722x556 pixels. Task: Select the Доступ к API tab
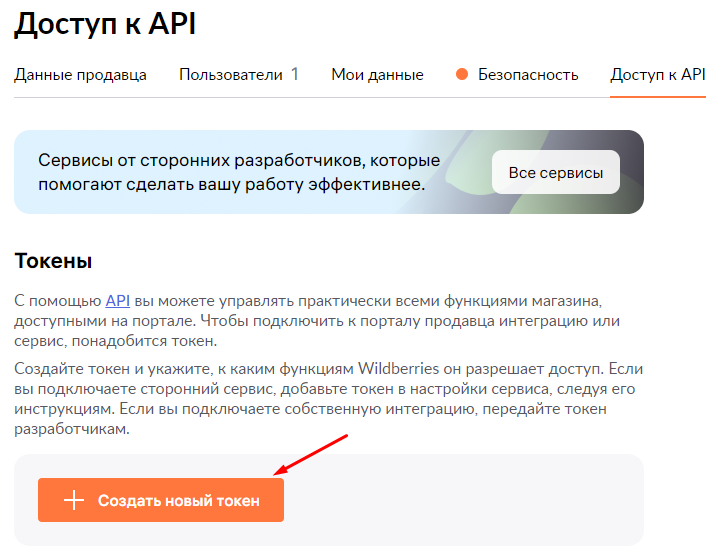click(658, 75)
